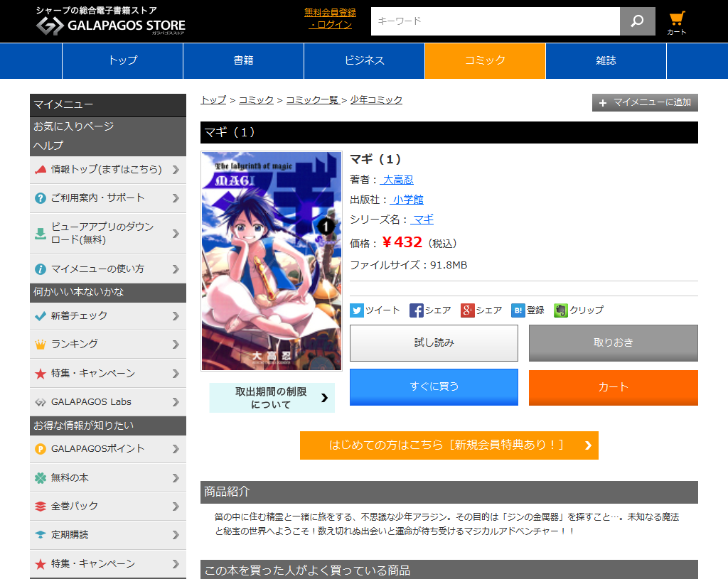Viewport: 728px width, 579px height.
Task: Expand the ビューアアプリのダウンロード chevron
Action: (x=176, y=233)
